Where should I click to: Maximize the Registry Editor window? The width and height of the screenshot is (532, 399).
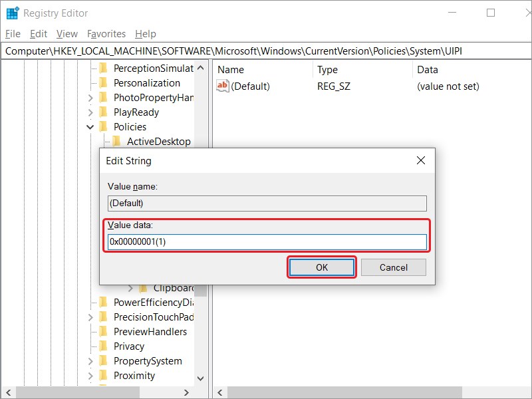pyautogui.click(x=491, y=13)
